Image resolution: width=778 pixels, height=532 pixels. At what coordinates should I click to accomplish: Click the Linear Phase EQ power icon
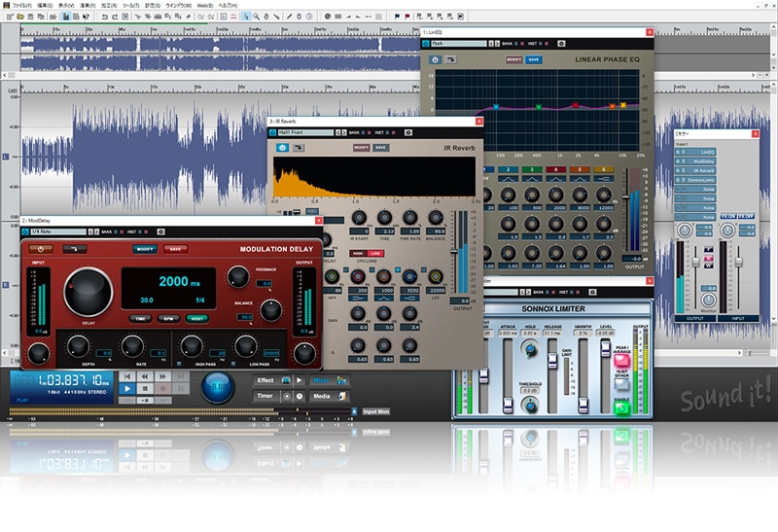(x=436, y=59)
